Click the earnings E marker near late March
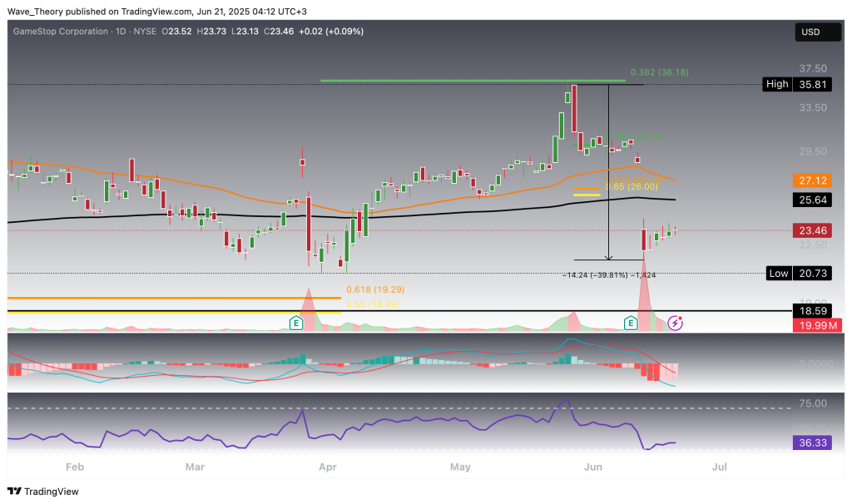852x504 pixels. click(x=295, y=324)
